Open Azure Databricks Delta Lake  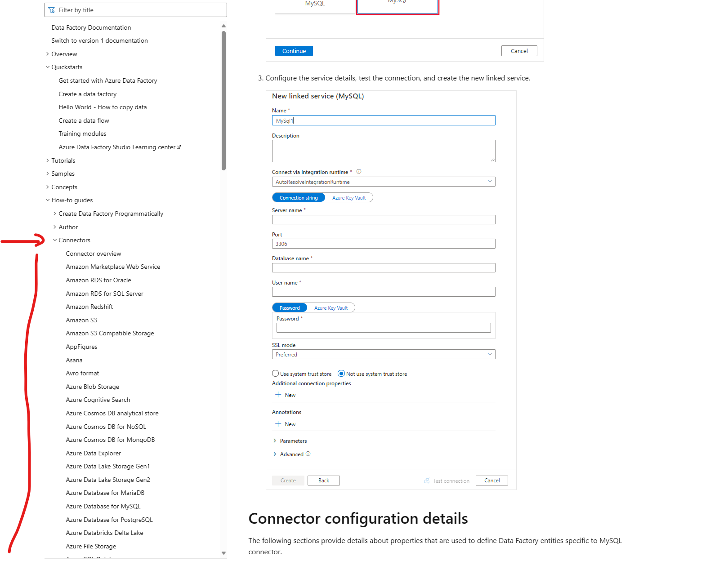(x=104, y=533)
